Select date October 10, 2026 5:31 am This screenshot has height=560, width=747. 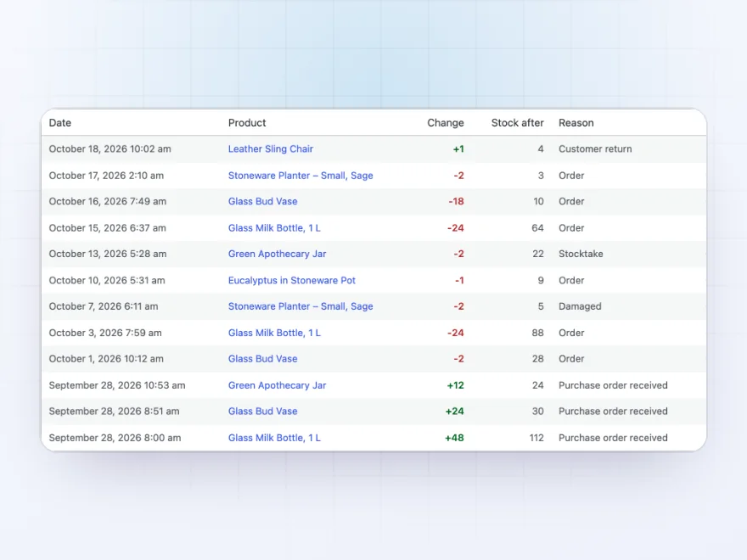click(x=107, y=281)
